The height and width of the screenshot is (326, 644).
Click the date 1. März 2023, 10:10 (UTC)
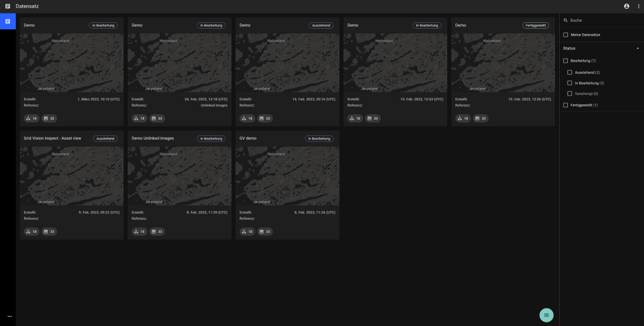click(98, 100)
